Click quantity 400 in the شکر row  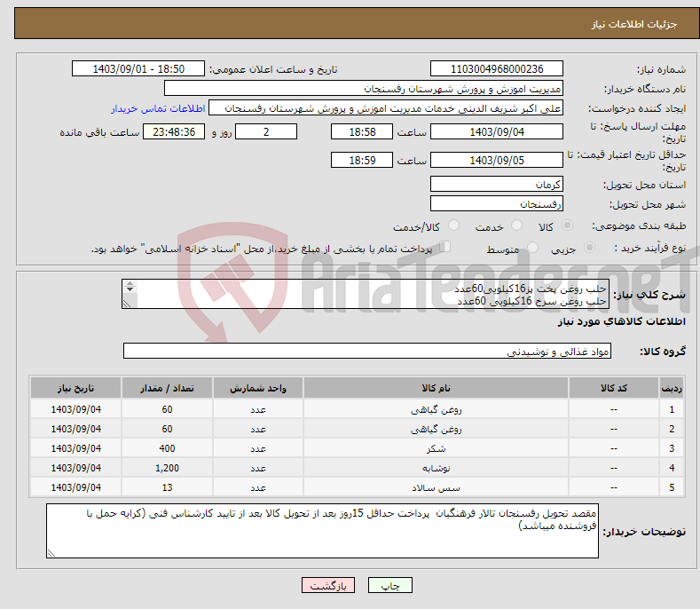(x=167, y=448)
